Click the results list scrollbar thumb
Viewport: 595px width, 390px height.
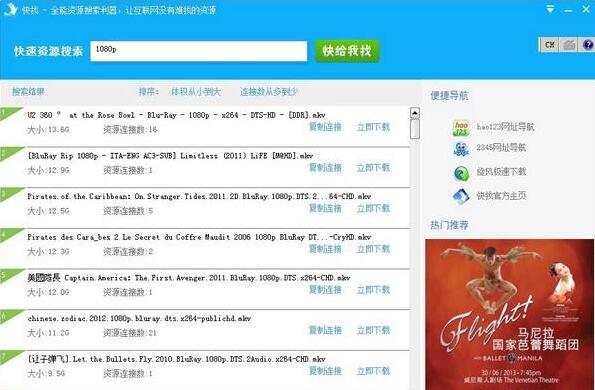415,129
